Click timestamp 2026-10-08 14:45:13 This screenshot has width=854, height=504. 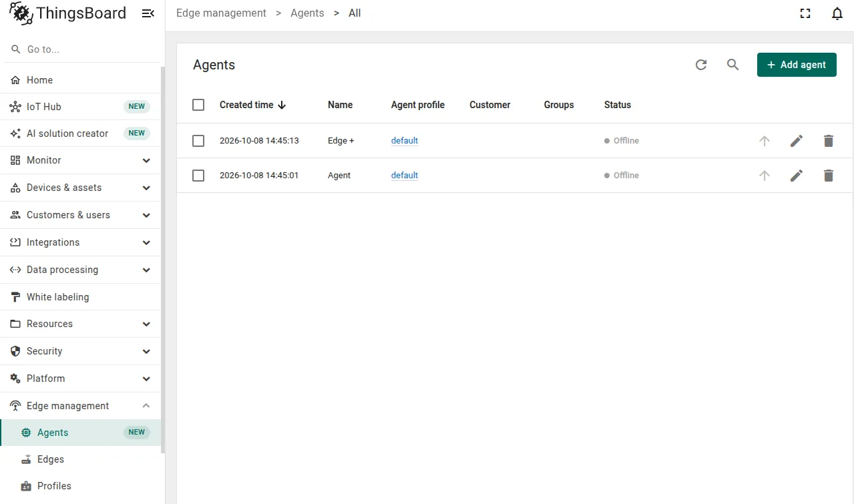point(259,141)
